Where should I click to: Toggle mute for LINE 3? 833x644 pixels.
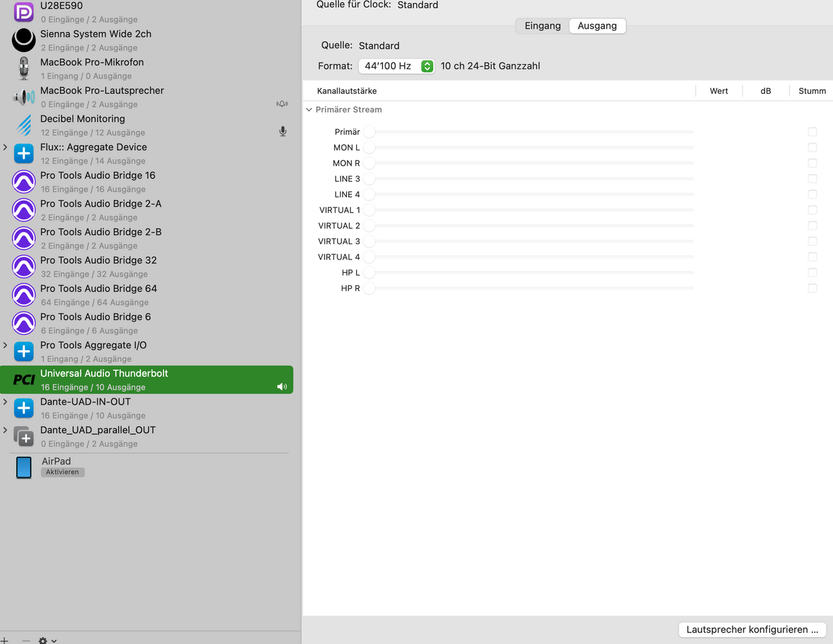(x=812, y=178)
